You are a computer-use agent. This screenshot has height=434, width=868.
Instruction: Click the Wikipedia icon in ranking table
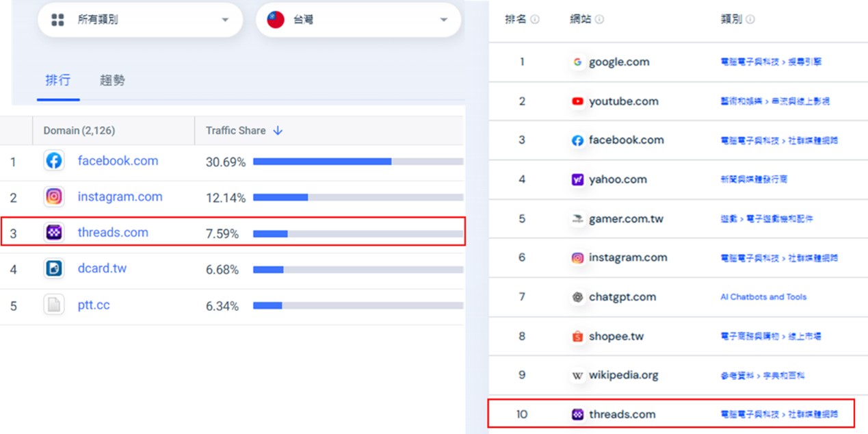point(577,376)
